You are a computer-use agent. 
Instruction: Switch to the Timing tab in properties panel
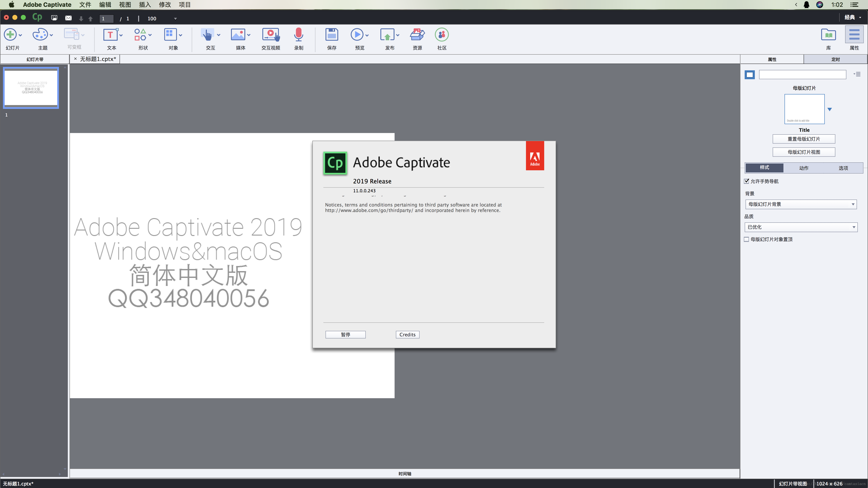coord(835,59)
